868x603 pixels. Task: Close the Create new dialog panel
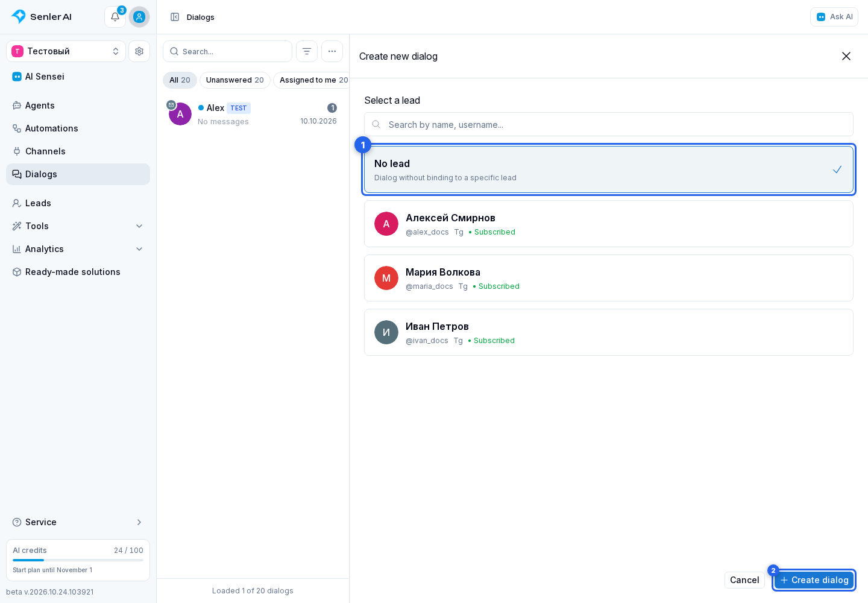click(846, 56)
